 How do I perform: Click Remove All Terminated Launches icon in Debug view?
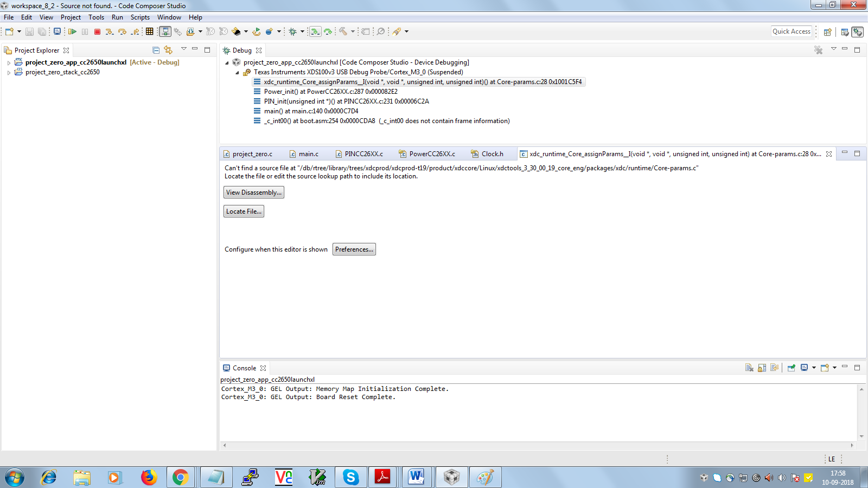tap(818, 50)
